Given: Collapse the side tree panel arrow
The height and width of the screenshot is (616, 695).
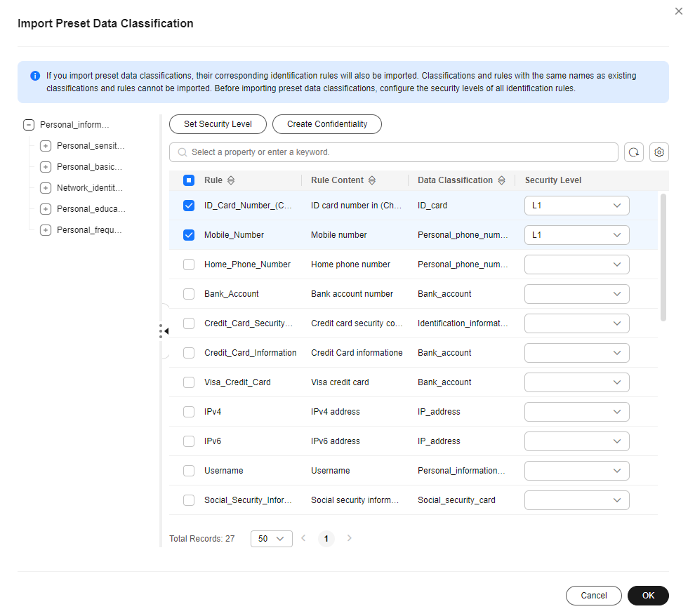Looking at the screenshot, I should (166, 331).
